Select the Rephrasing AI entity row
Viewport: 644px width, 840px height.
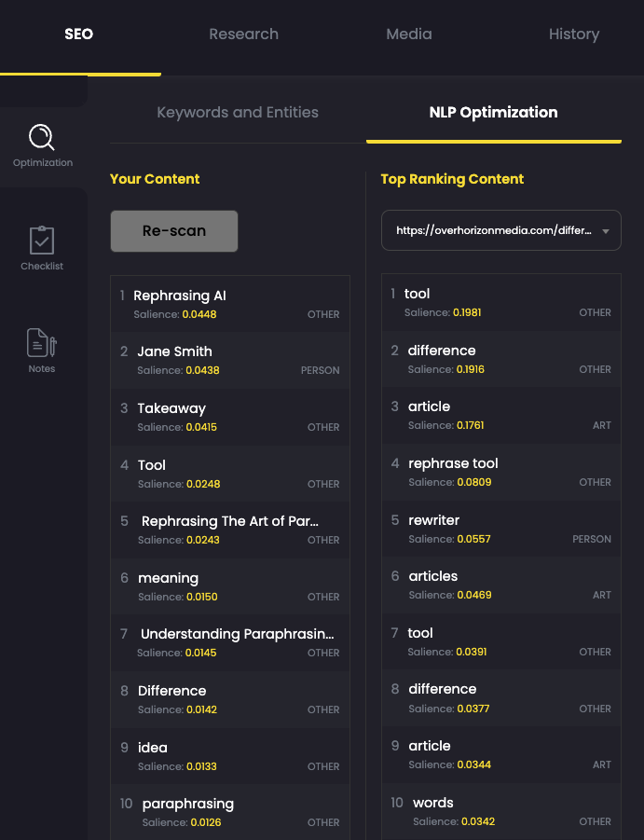coord(230,304)
